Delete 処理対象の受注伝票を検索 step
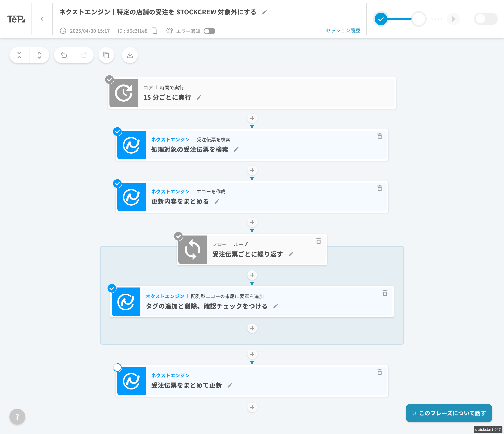This screenshot has height=434, width=504. (x=379, y=136)
